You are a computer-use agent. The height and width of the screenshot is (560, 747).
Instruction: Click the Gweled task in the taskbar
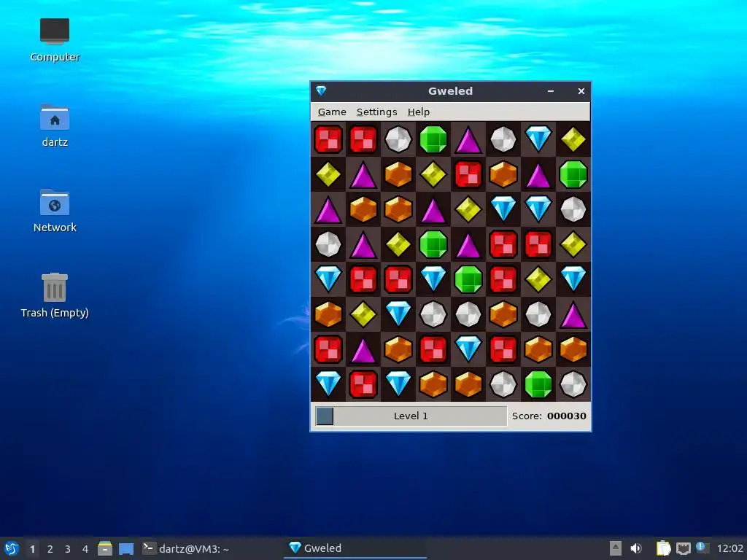click(355, 548)
